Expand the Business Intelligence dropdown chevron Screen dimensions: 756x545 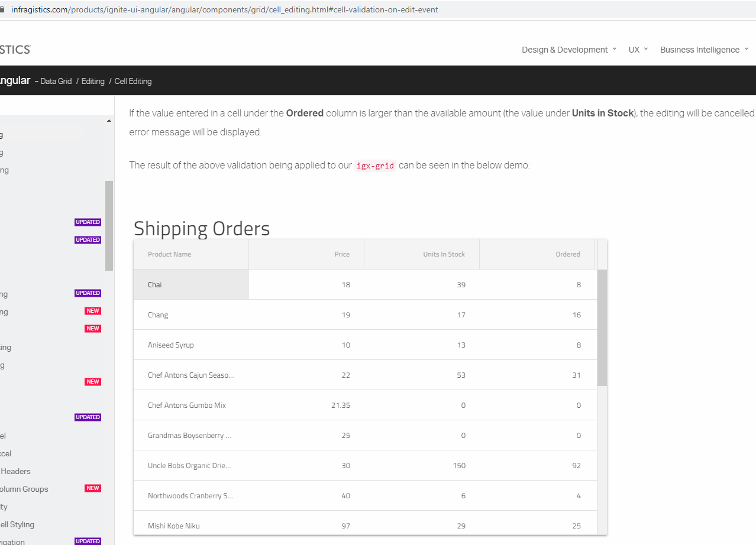click(x=747, y=50)
